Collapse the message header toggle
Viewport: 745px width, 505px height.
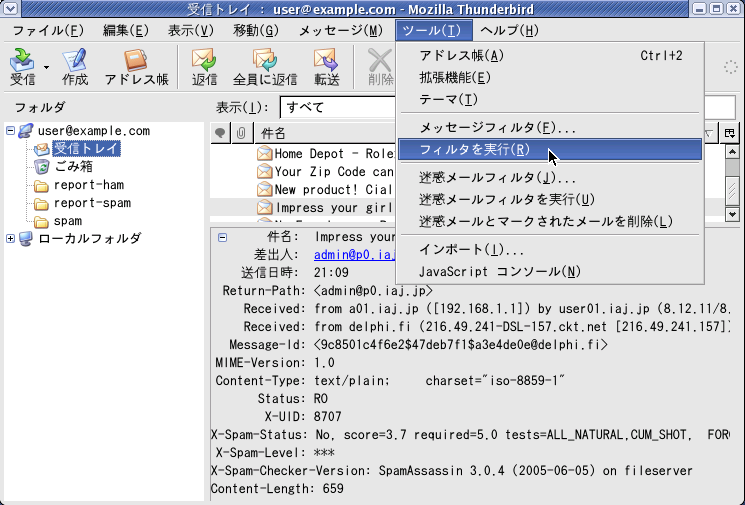click(x=222, y=237)
